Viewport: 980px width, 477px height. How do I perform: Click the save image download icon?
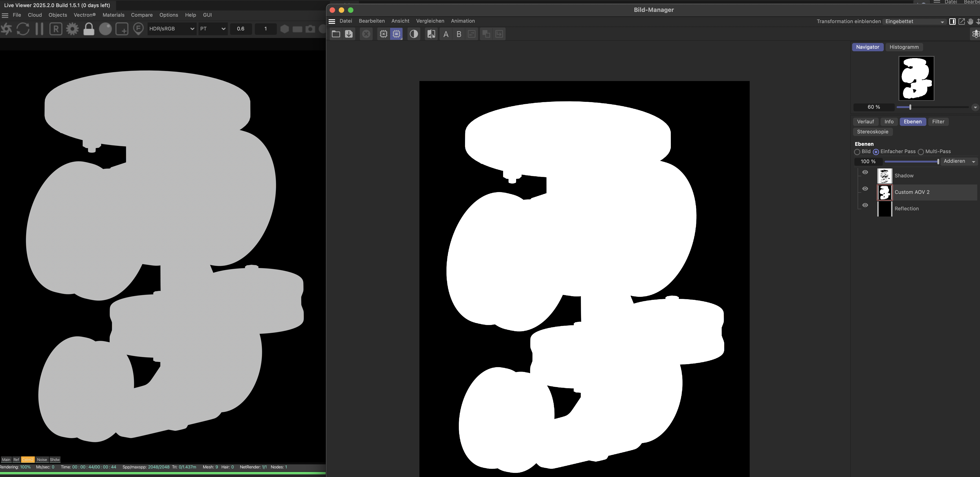pyautogui.click(x=349, y=34)
